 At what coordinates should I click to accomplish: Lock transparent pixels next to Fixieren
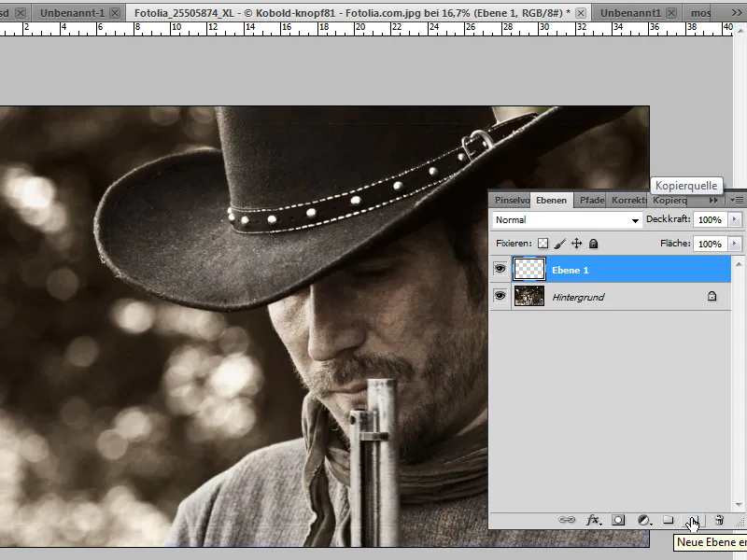tap(543, 244)
